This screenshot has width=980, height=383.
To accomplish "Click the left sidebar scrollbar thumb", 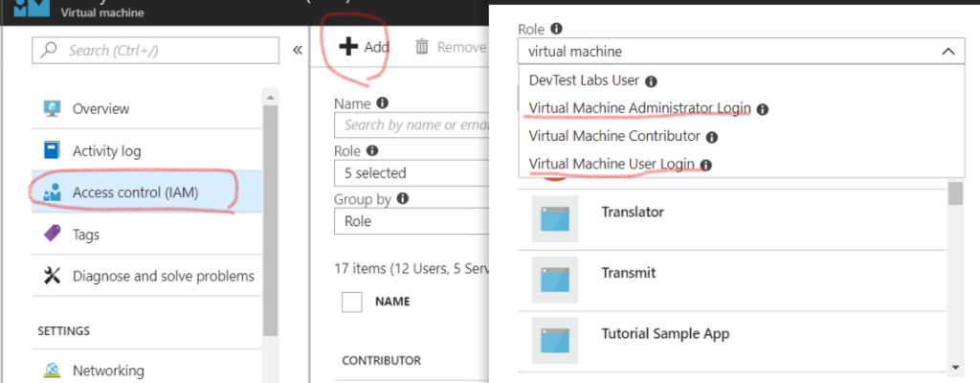I will point(270,221).
